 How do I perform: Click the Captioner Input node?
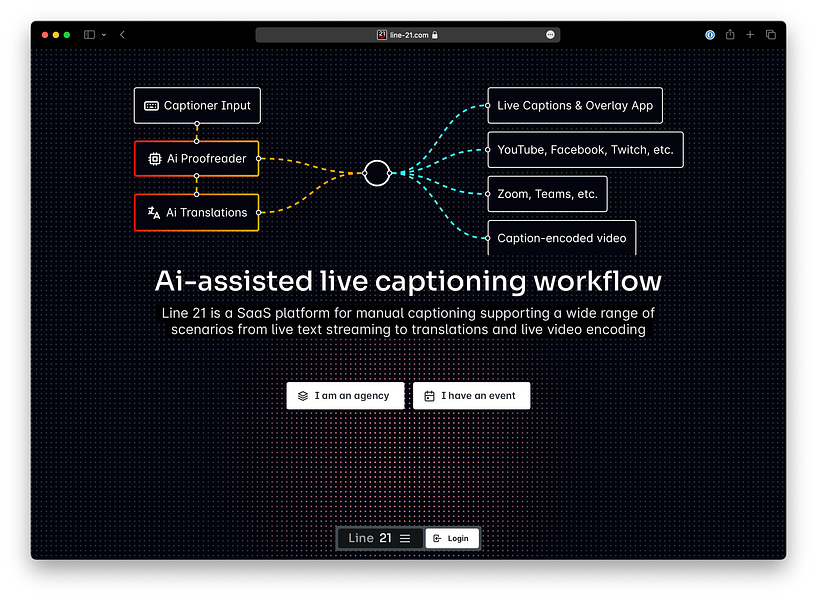coord(197,106)
